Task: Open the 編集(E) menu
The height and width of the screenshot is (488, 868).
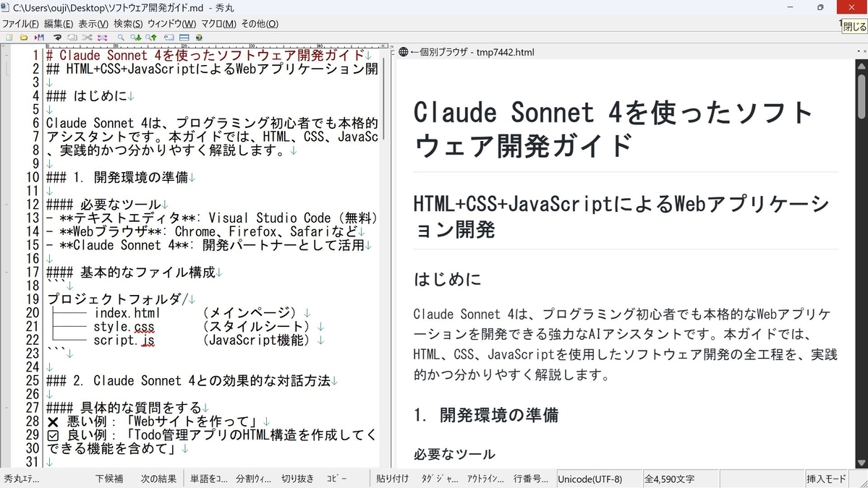Action: point(59,24)
